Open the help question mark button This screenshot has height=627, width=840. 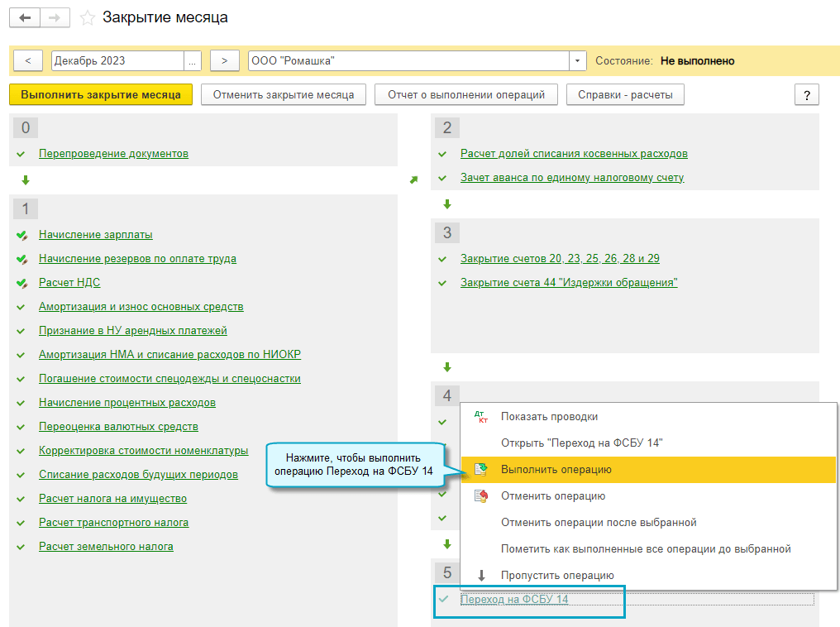pos(806,94)
